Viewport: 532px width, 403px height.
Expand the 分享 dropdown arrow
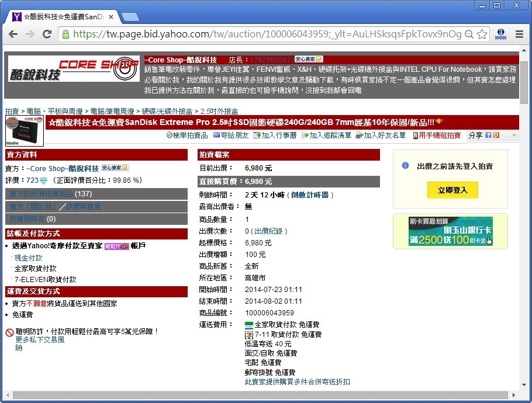(514, 136)
